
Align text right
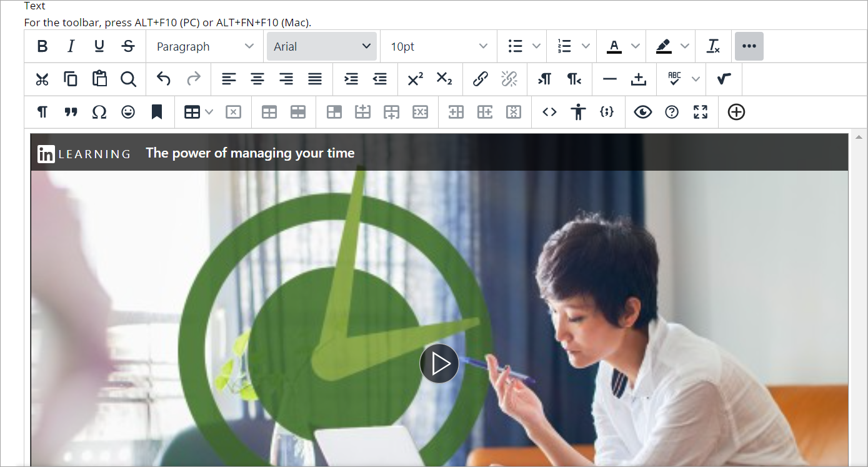point(286,79)
